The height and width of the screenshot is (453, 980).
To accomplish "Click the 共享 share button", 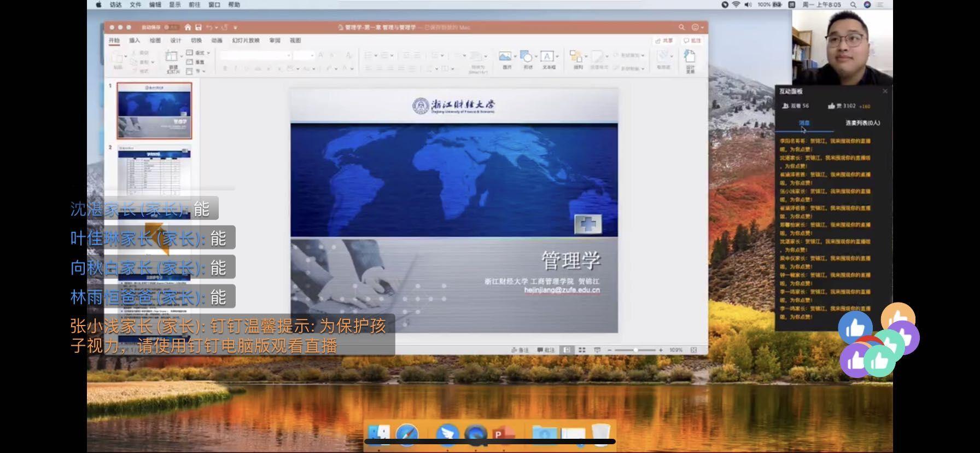I will pos(664,40).
